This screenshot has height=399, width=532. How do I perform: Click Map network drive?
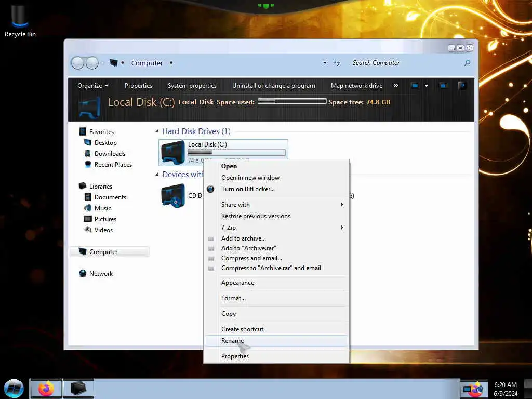[356, 86]
